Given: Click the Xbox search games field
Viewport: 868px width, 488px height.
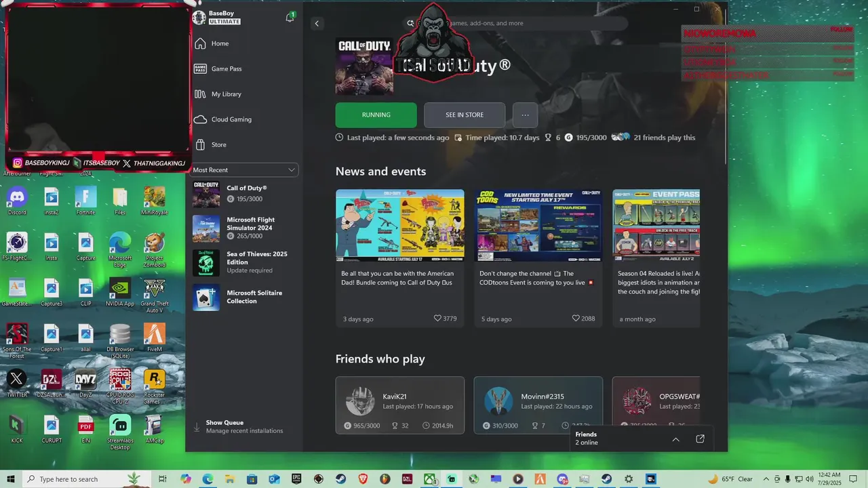Looking at the screenshot, I should pos(515,23).
